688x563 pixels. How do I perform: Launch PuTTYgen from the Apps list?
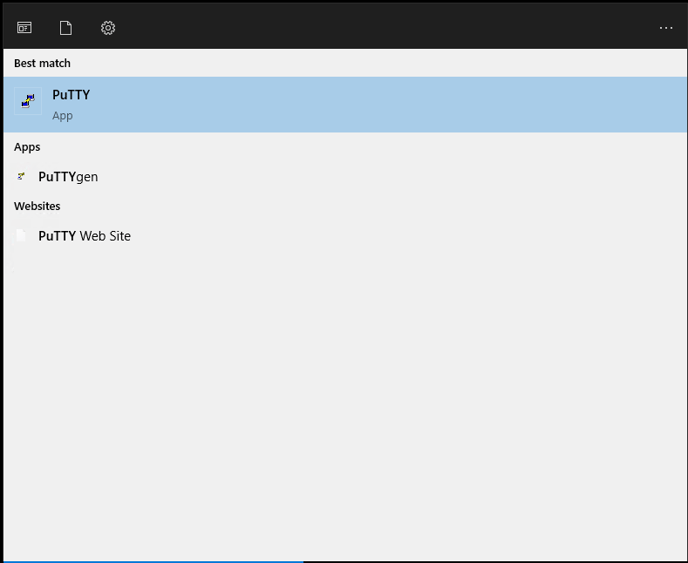pyautogui.click(x=68, y=177)
